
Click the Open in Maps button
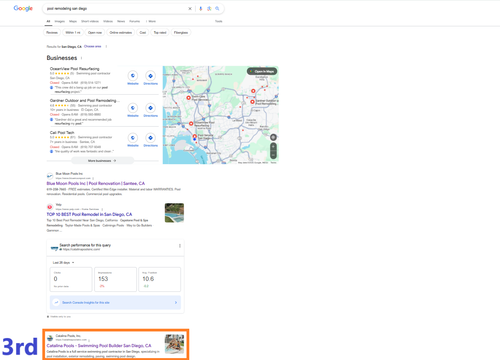click(262, 71)
